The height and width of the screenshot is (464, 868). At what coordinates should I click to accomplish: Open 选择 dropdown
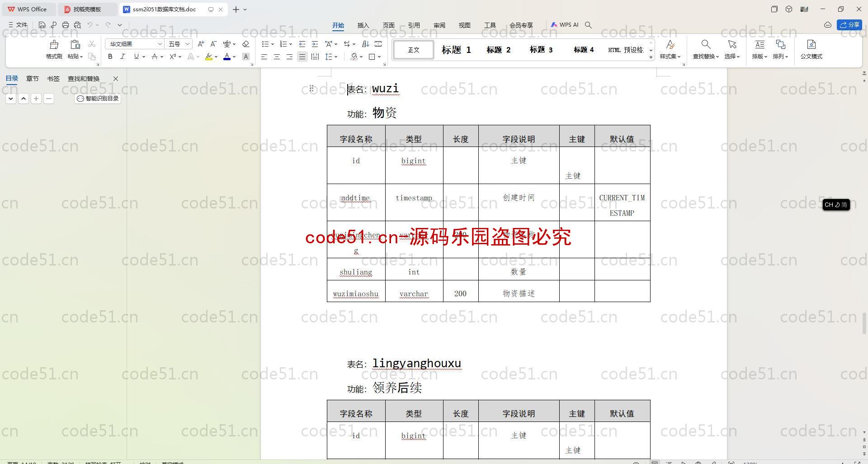pos(732,57)
